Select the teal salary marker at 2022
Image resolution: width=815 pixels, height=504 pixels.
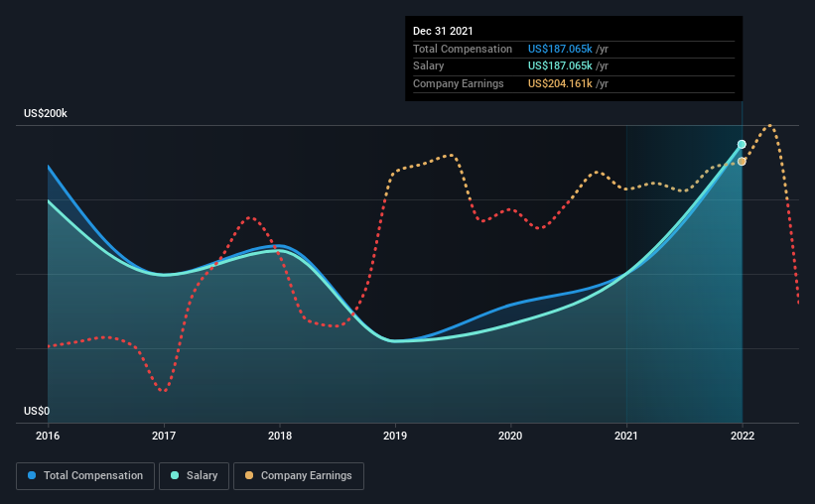pyautogui.click(x=742, y=145)
